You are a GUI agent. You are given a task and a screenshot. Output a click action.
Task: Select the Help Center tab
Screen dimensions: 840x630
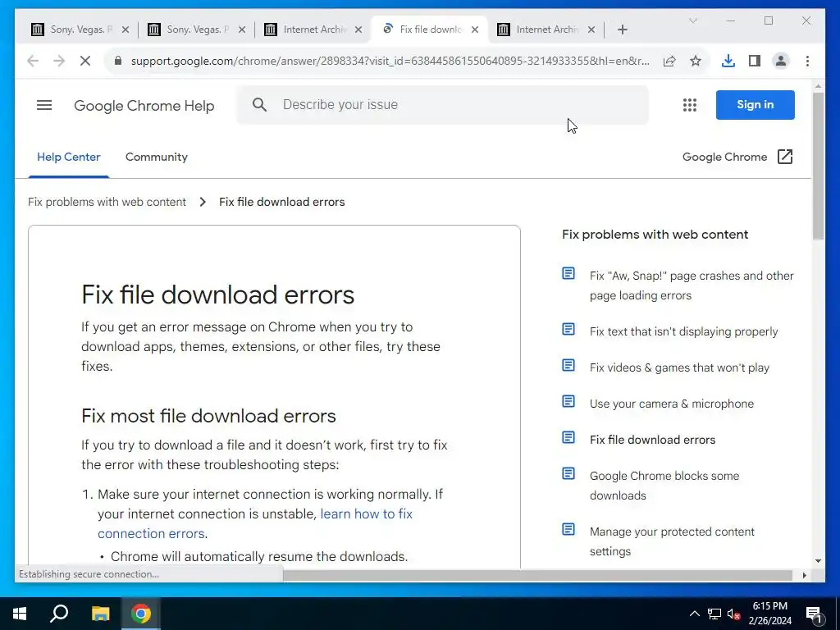pyautogui.click(x=69, y=157)
